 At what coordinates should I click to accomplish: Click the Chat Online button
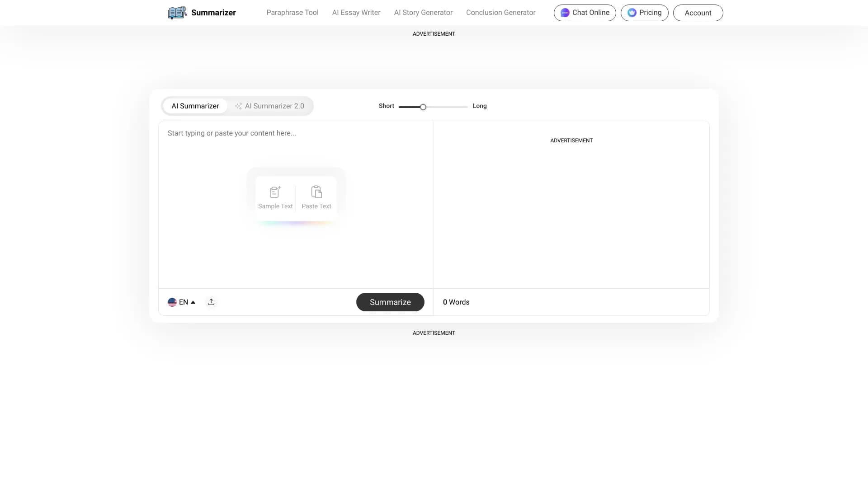tap(585, 13)
